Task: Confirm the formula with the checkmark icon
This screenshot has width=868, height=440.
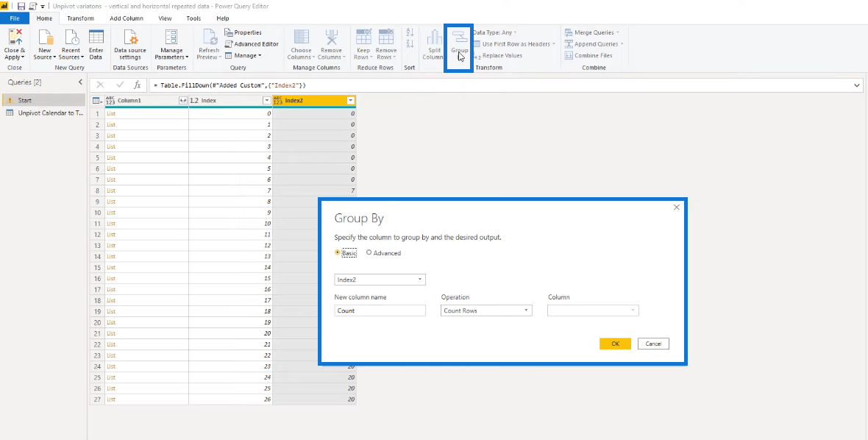Action: (120, 85)
